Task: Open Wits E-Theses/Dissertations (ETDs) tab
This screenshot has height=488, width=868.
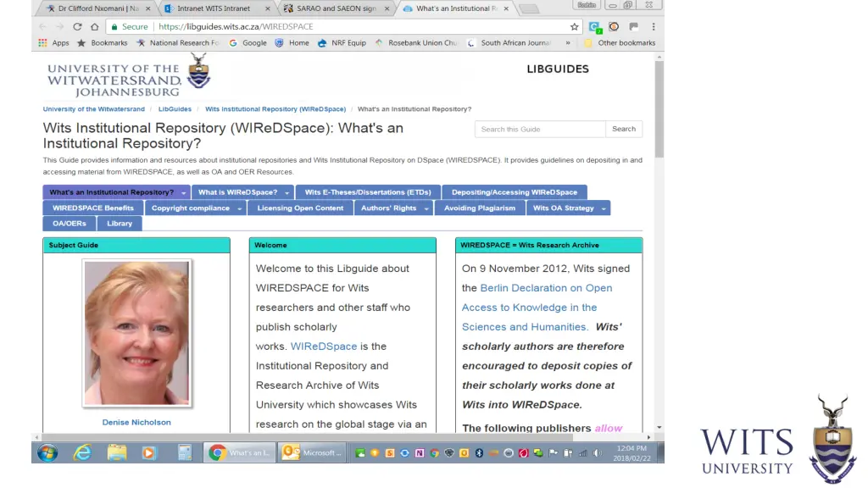Action: click(x=368, y=192)
